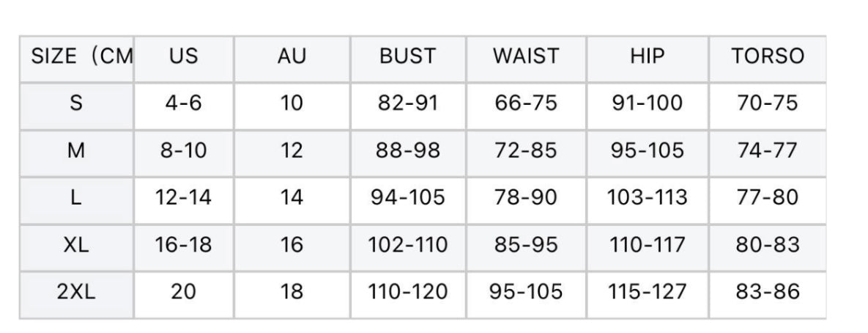This screenshot has width=868, height=333.
Task: Click the US column header
Action: click(x=184, y=56)
